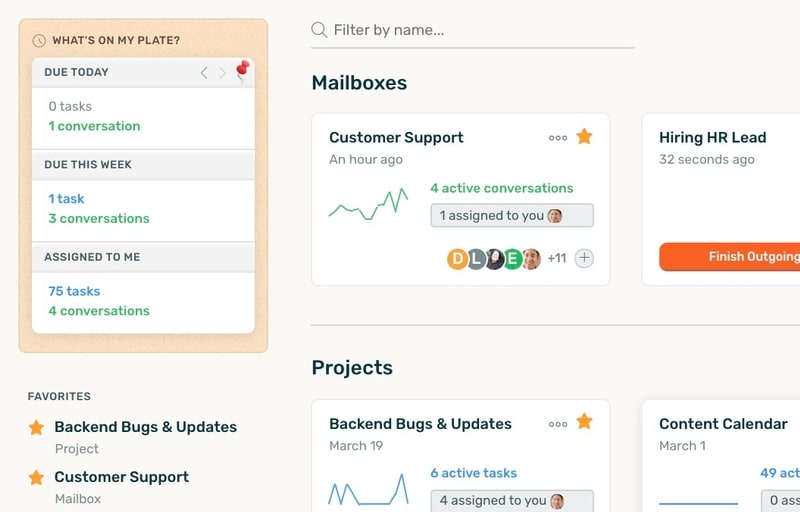Open the Hiring HR Lead mailbox card title

pos(713,138)
